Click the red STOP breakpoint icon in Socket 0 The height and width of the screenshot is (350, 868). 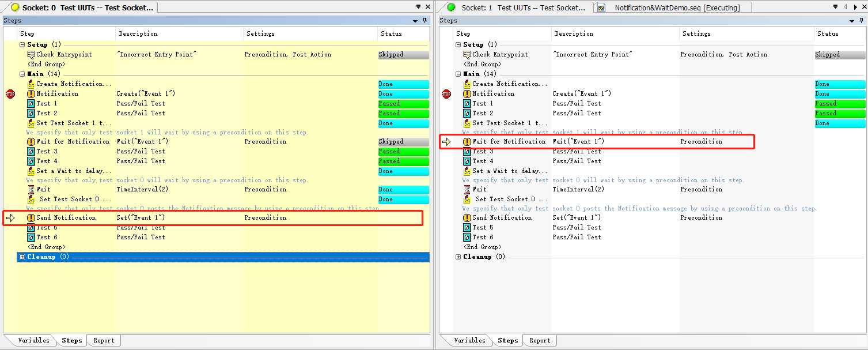tap(10, 93)
